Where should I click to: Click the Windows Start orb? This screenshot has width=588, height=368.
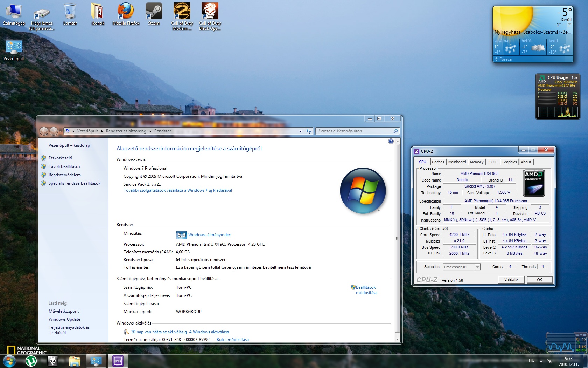[9, 361]
